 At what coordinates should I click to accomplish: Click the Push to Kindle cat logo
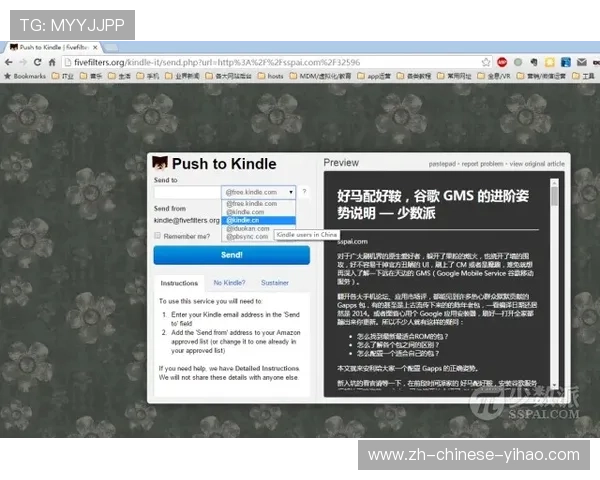[160, 163]
